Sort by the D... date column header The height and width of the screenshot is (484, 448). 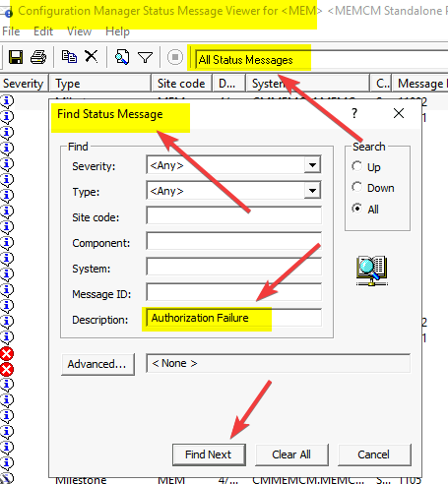coord(228,84)
